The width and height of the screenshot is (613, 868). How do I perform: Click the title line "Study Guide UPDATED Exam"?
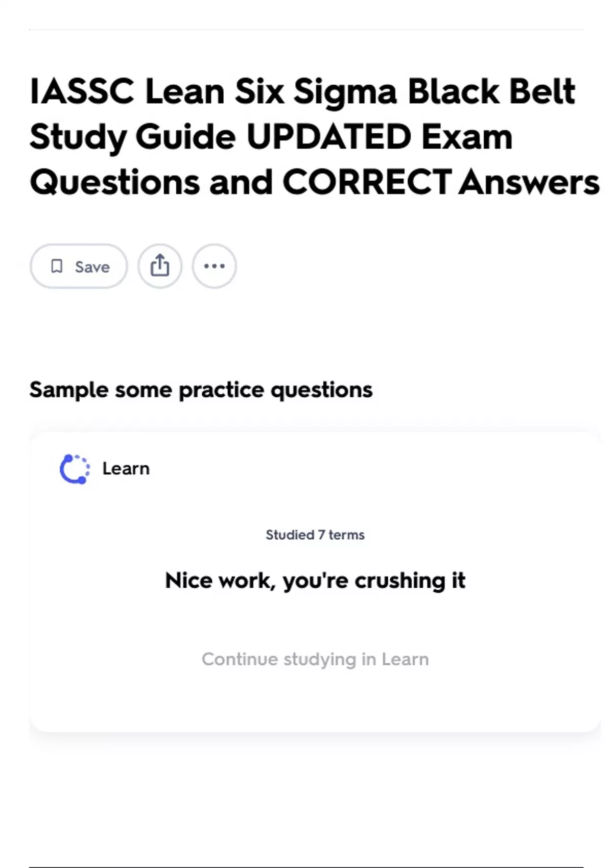pos(271,137)
